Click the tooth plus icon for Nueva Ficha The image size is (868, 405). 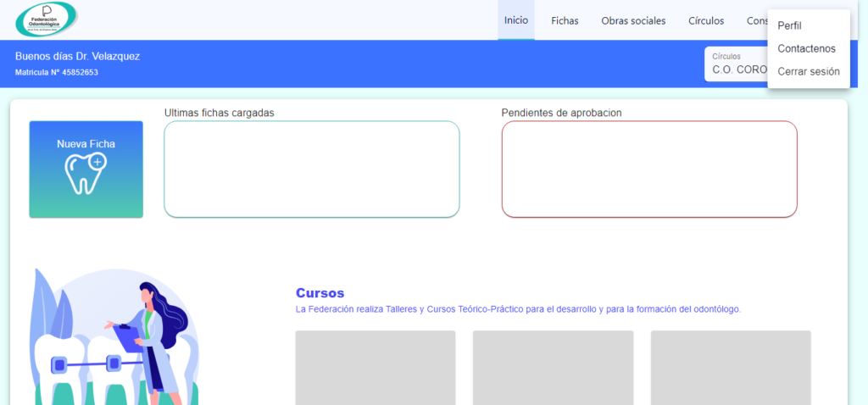pyautogui.click(x=86, y=174)
